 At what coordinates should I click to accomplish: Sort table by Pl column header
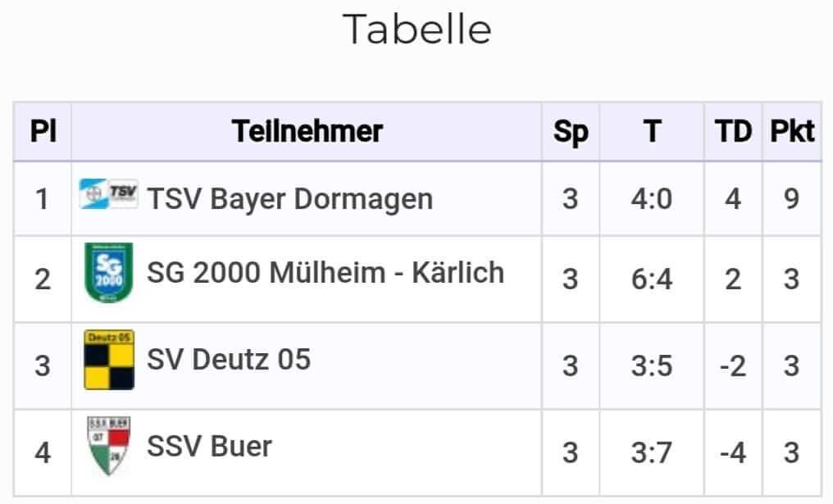tap(43, 131)
